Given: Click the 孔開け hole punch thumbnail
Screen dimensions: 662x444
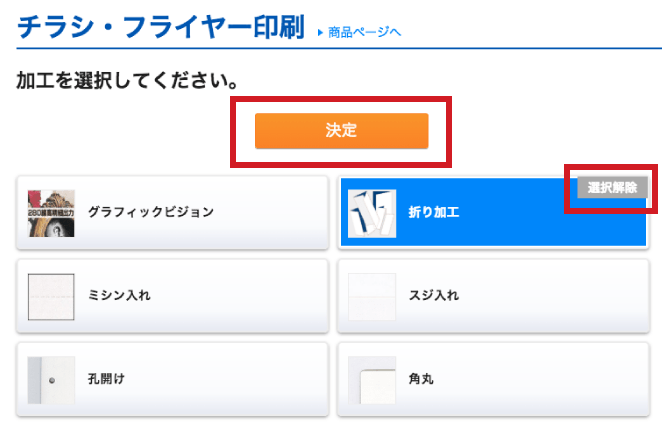Looking at the screenshot, I should [51, 379].
